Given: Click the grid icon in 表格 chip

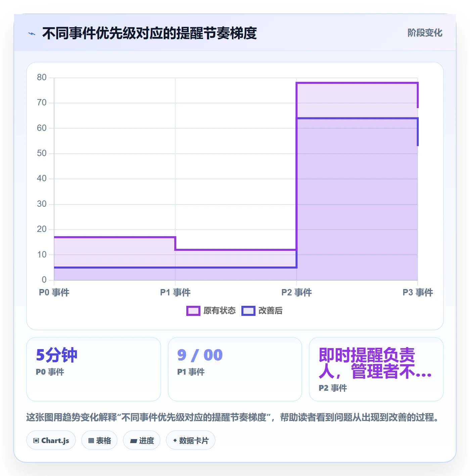Looking at the screenshot, I should (91, 441).
